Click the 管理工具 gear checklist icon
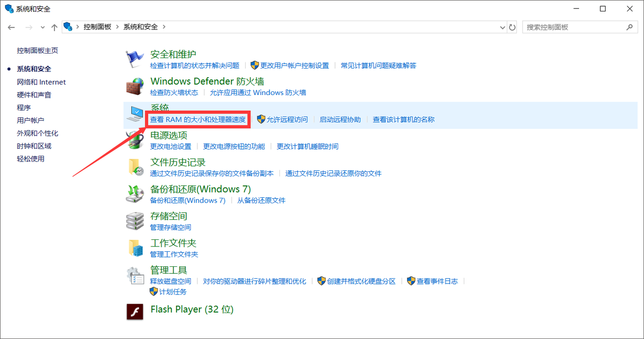The width and height of the screenshot is (644, 339). click(135, 275)
